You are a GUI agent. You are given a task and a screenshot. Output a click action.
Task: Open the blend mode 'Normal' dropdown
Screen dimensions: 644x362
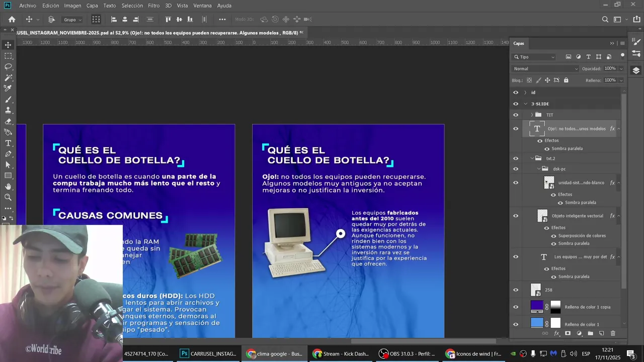[x=545, y=69]
